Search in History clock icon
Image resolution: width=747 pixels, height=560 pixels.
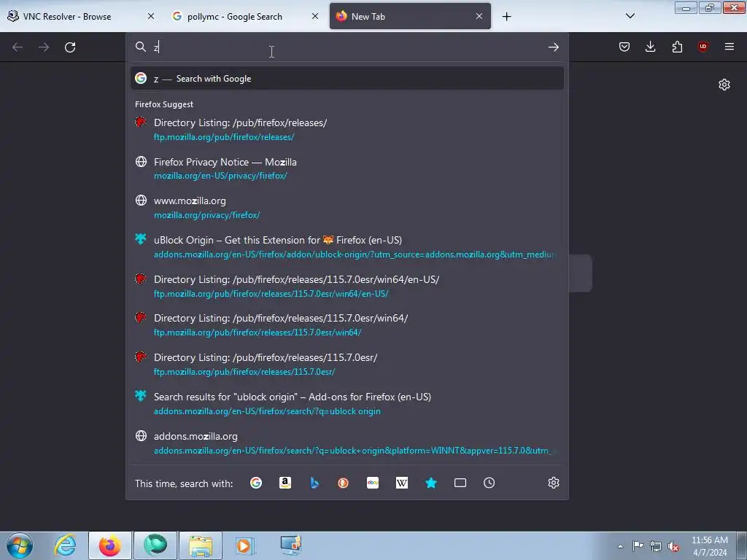coord(489,483)
